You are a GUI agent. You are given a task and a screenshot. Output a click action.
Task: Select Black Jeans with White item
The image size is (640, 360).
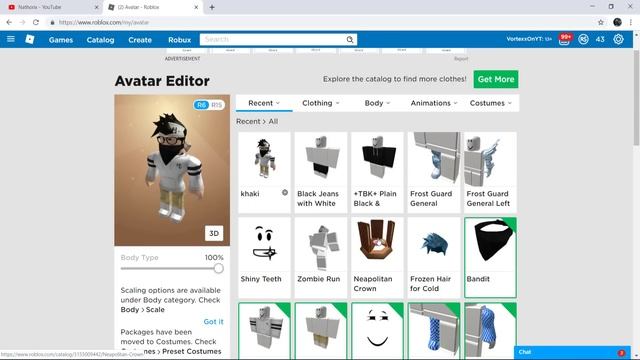point(320,172)
